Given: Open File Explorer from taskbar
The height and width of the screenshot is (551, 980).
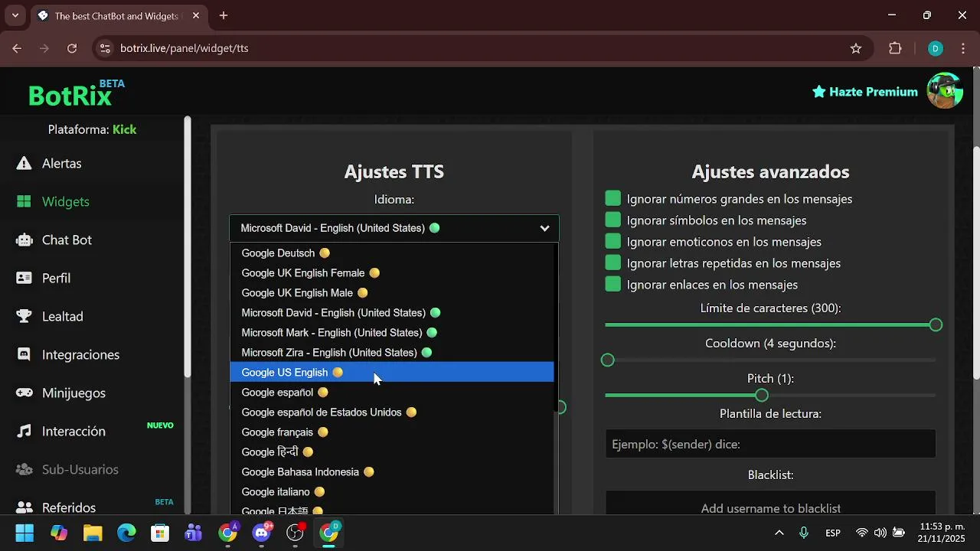Looking at the screenshot, I should click(x=93, y=533).
